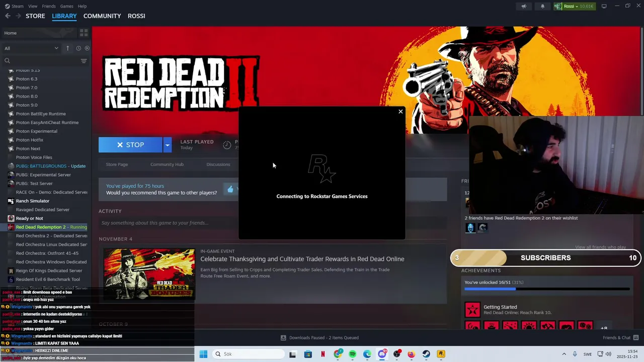Open Netflix from the taskbar
The image size is (644, 362).
(x=323, y=354)
